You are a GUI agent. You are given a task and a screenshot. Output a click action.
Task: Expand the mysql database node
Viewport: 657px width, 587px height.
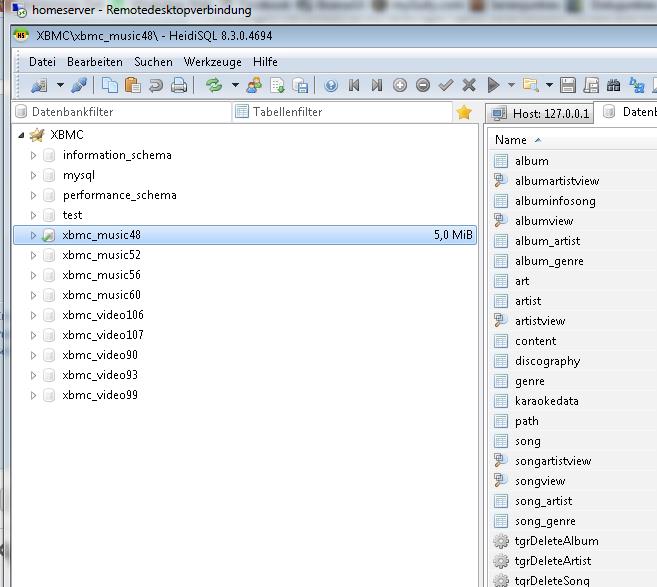(33, 175)
